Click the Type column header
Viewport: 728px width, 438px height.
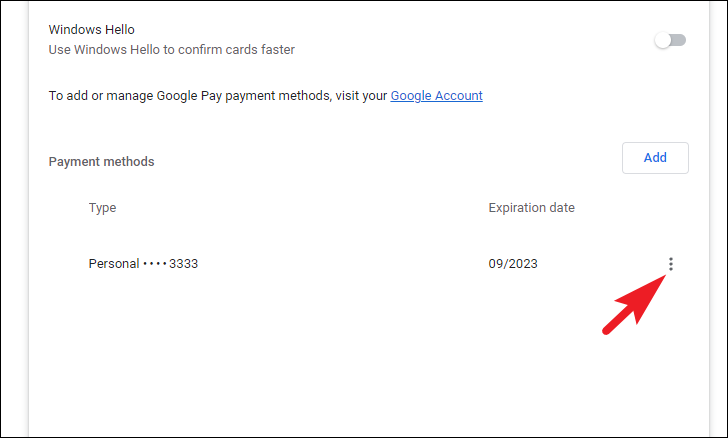[x=102, y=208]
